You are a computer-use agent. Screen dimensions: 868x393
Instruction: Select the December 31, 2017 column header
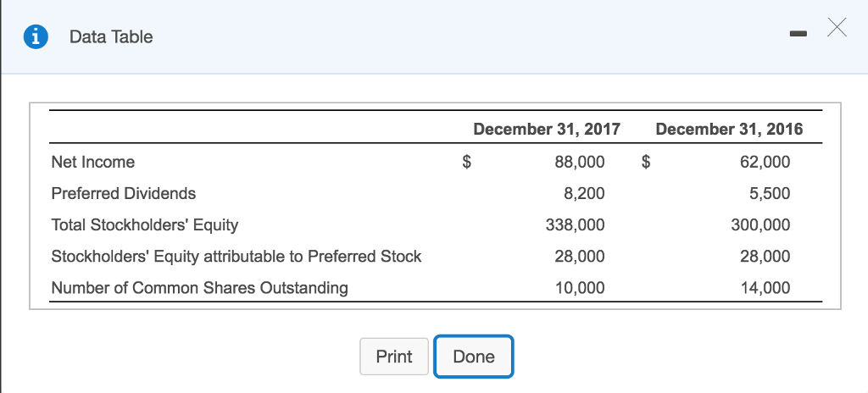547,130
